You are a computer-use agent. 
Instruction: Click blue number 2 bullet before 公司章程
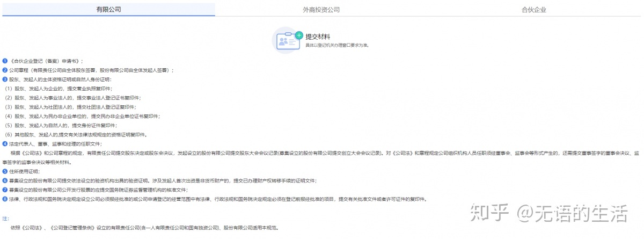[5, 70]
